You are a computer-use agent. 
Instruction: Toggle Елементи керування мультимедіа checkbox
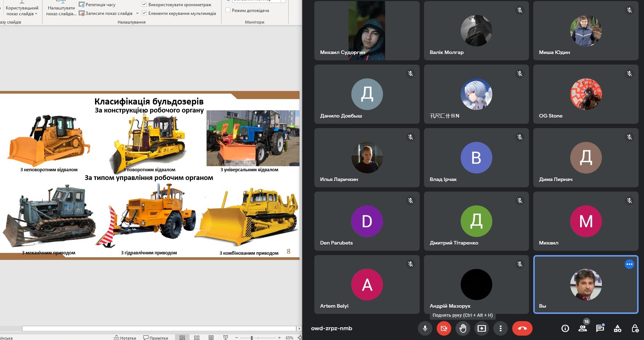click(144, 13)
